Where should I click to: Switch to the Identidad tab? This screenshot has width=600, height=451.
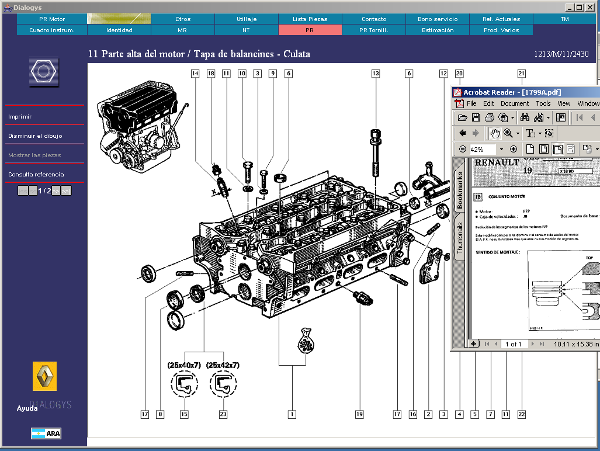tap(119, 30)
